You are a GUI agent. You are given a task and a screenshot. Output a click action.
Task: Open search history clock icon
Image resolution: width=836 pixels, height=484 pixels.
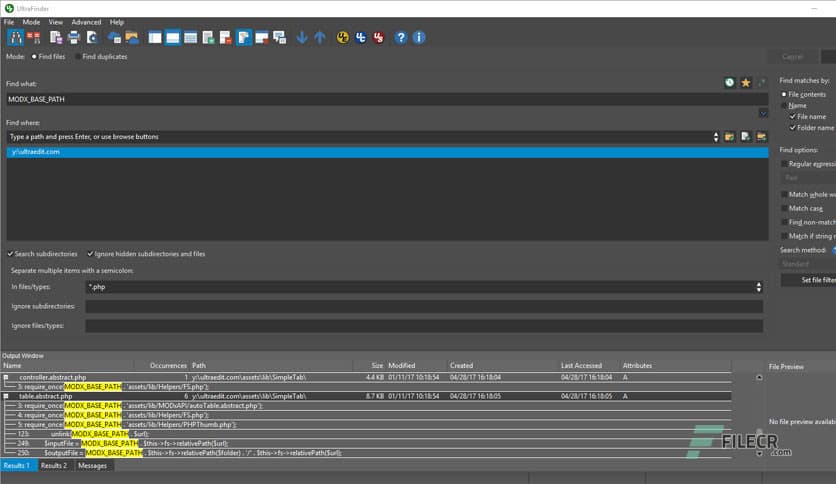coord(730,82)
